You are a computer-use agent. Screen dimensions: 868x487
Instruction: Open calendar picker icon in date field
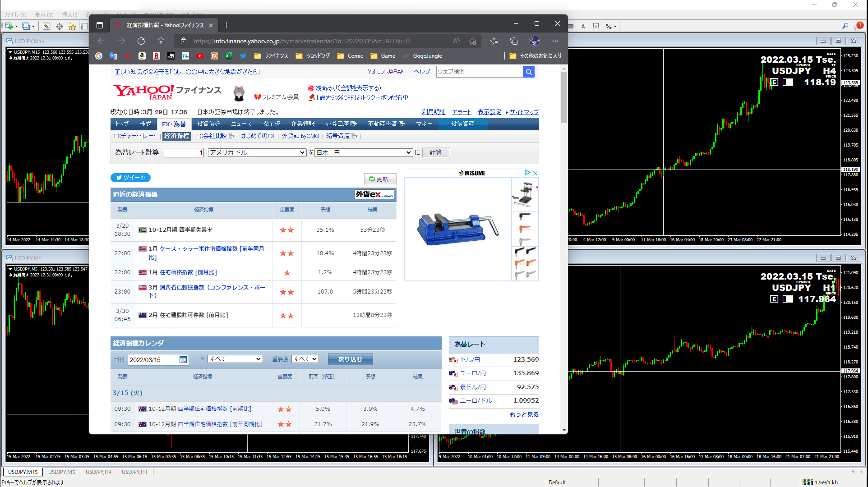[183, 359]
